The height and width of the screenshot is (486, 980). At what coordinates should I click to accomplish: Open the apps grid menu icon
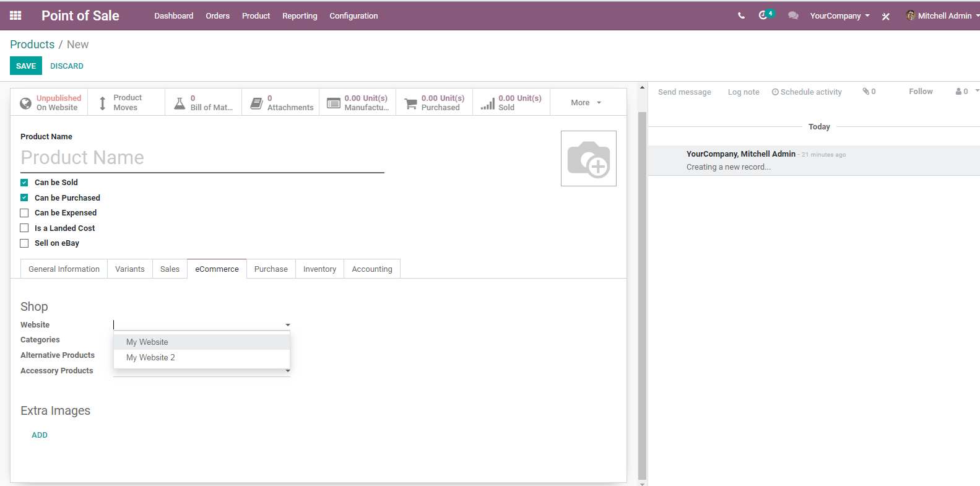coord(15,15)
